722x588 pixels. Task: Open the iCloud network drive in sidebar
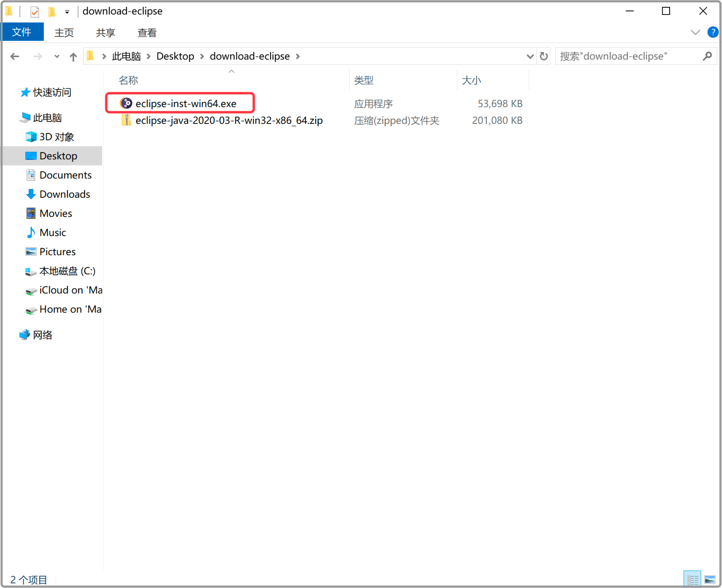click(71, 291)
